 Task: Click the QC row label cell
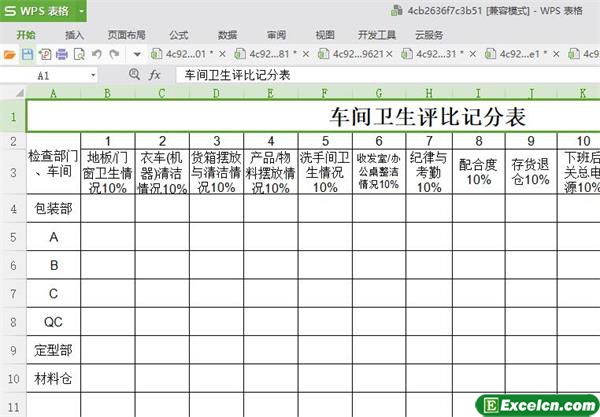tap(53, 322)
